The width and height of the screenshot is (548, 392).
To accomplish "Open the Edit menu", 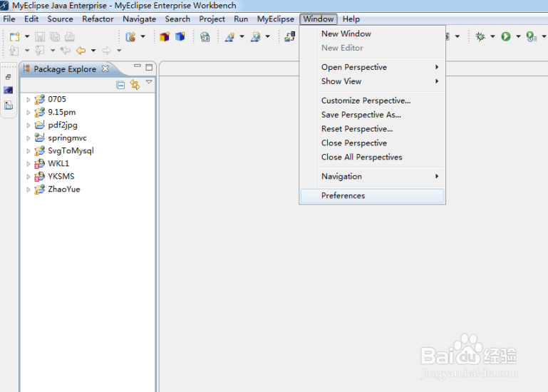I will point(31,19).
